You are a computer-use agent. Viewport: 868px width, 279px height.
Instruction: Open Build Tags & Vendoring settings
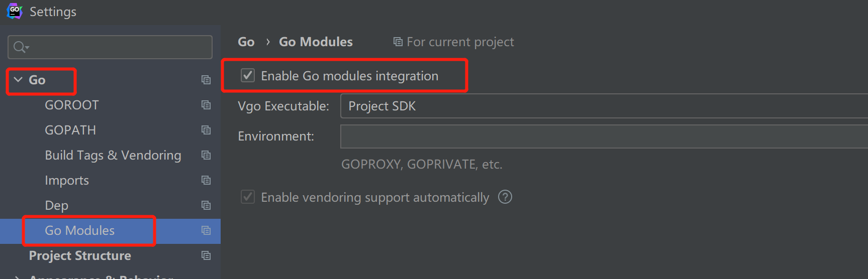coord(113,155)
